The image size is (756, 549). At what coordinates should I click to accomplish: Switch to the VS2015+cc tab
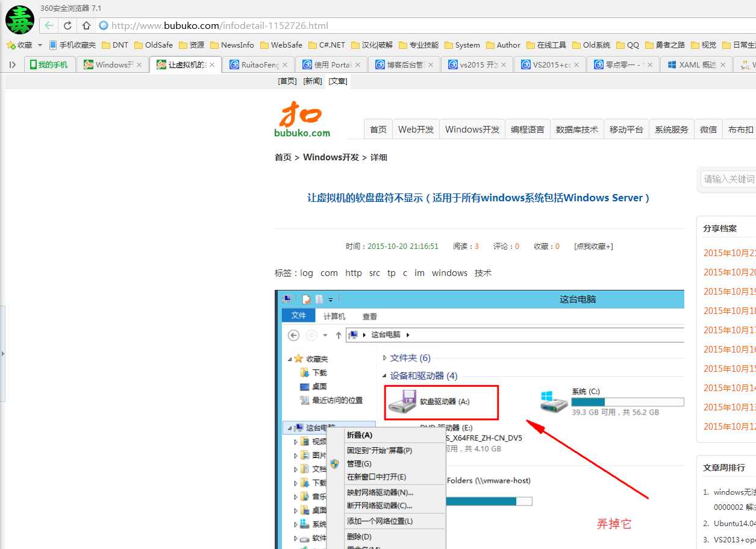click(x=550, y=64)
